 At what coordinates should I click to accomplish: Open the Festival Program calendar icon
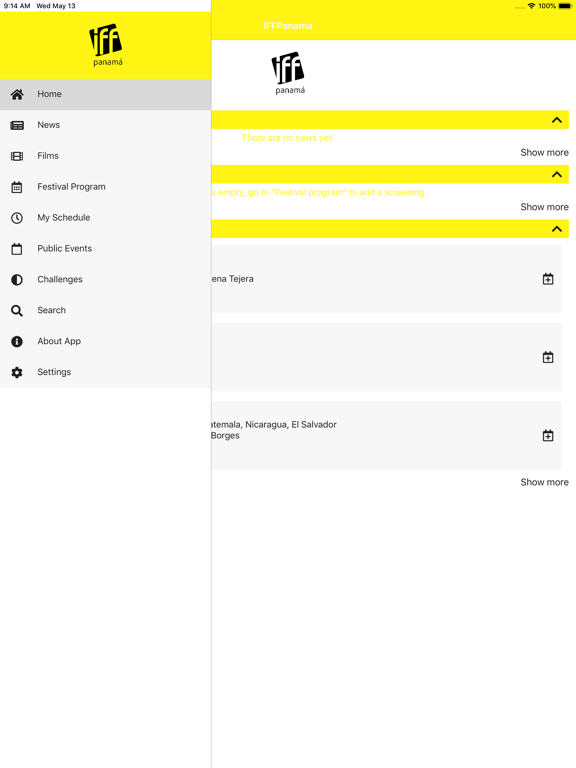17,187
